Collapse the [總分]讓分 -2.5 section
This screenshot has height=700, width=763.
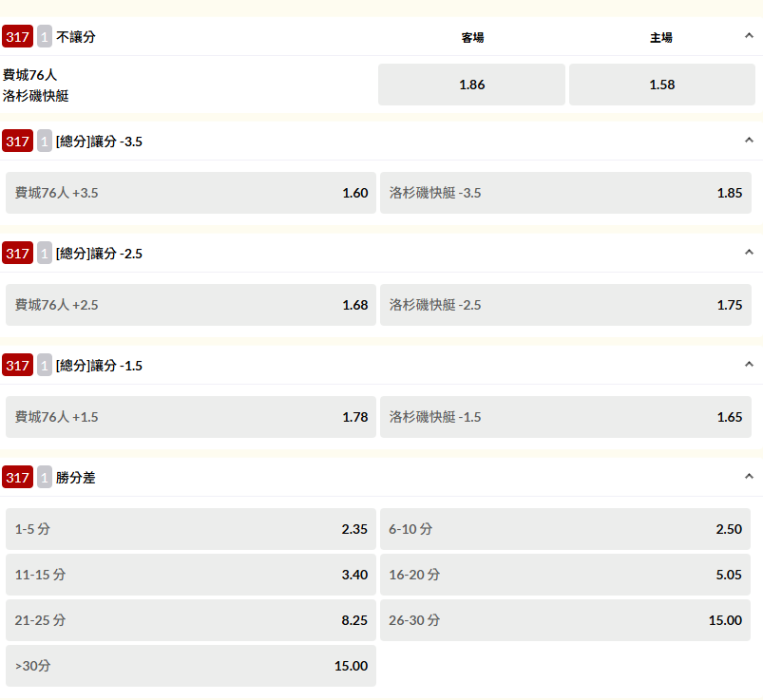(748, 253)
